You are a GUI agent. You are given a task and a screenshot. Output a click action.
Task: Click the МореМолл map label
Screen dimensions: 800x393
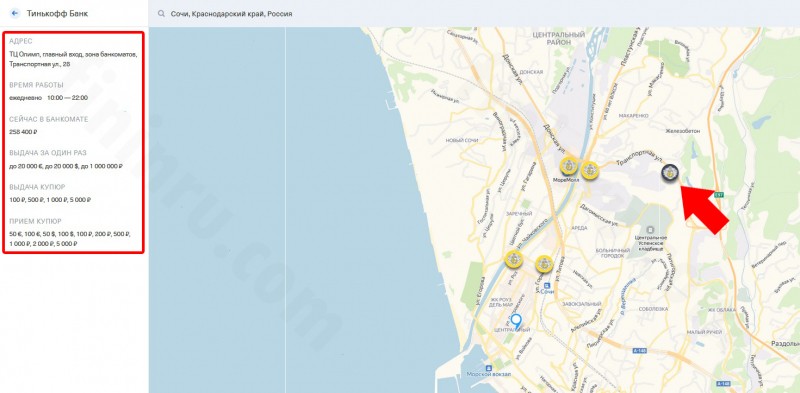point(564,180)
